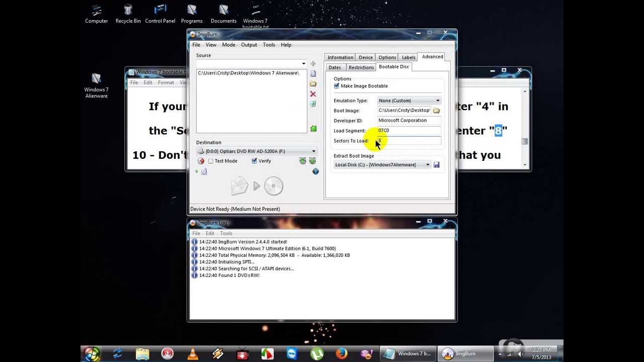Open ImgBurn Help menu

286,45
